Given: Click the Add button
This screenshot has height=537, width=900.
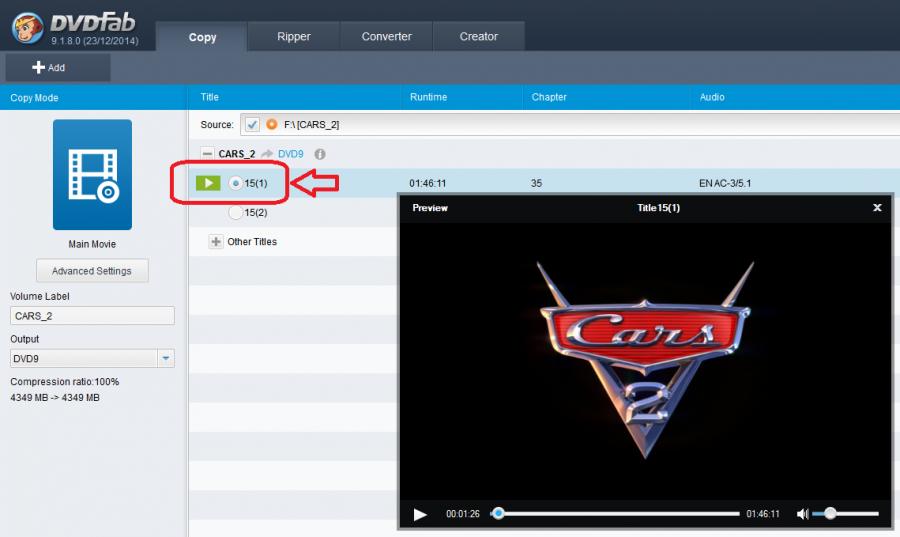Looking at the screenshot, I should click(57, 68).
